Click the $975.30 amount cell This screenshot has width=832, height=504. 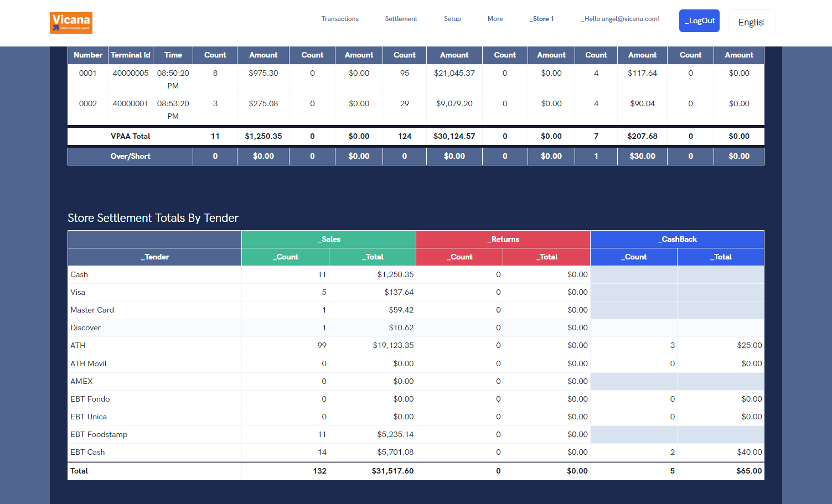pos(263,73)
